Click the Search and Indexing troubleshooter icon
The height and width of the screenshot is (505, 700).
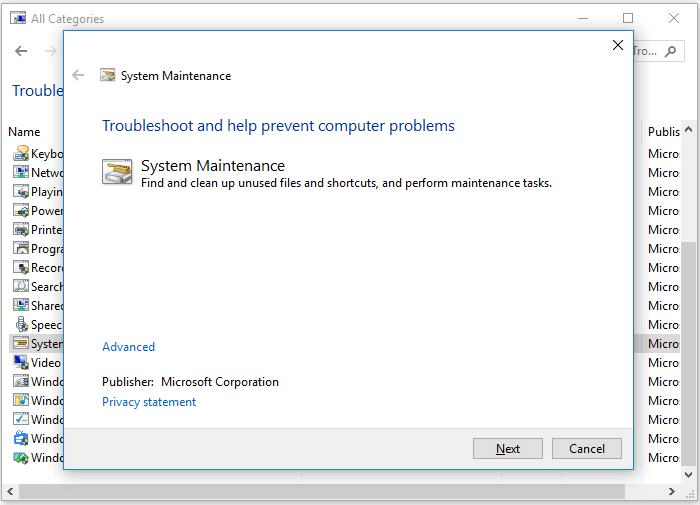(21, 287)
